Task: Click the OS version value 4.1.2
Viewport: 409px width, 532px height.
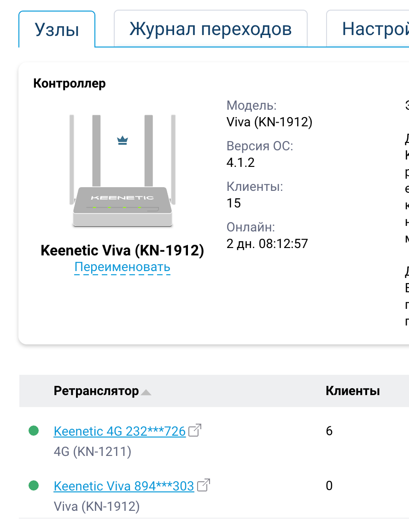Action: coord(240,163)
